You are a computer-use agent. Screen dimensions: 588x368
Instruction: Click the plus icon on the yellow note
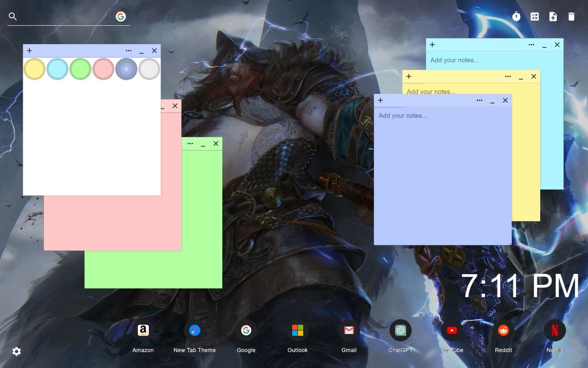(x=409, y=76)
